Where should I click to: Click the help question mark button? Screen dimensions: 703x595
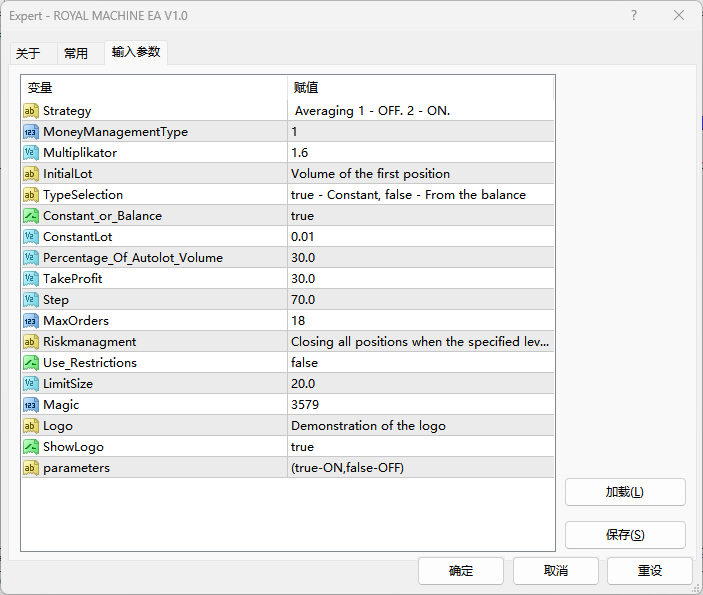[x=634, y=16]
